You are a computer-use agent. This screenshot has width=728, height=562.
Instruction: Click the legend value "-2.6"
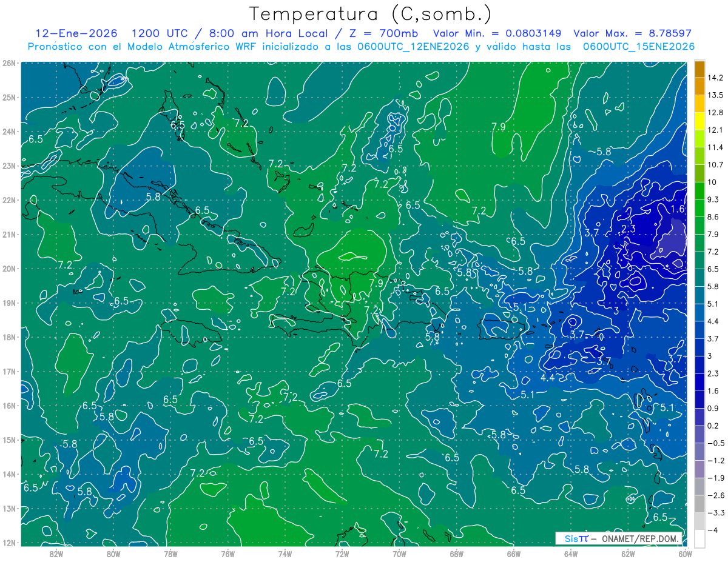[716, 495]
